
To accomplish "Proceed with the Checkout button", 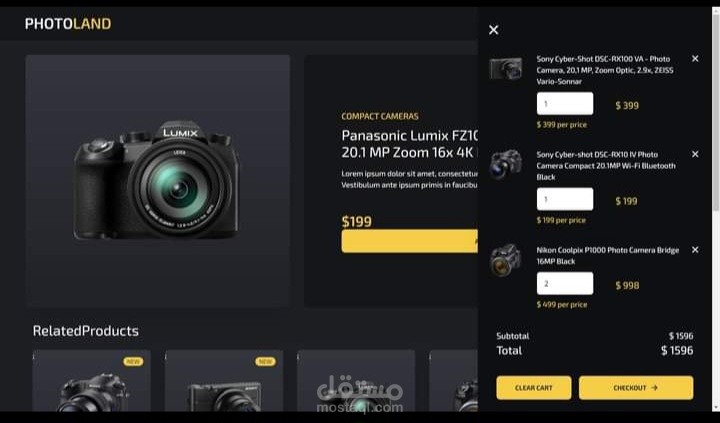I will click(635, 388).
